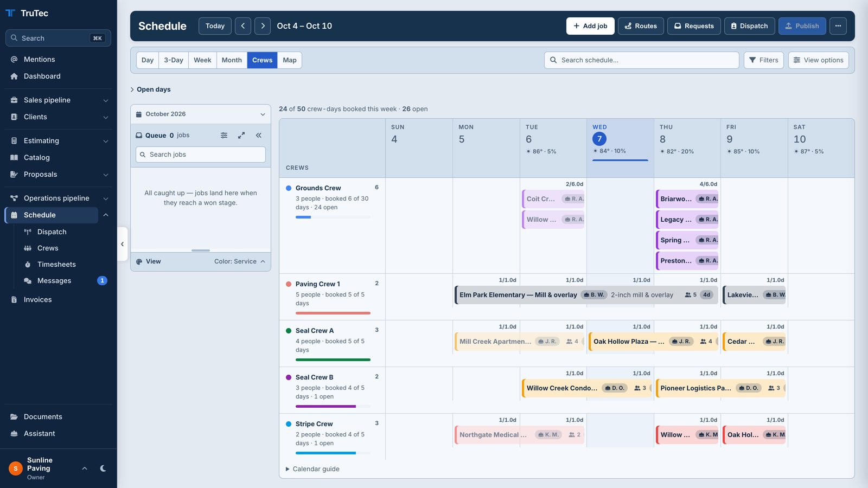Open the more options ellipsis menu

coord(838,26)
